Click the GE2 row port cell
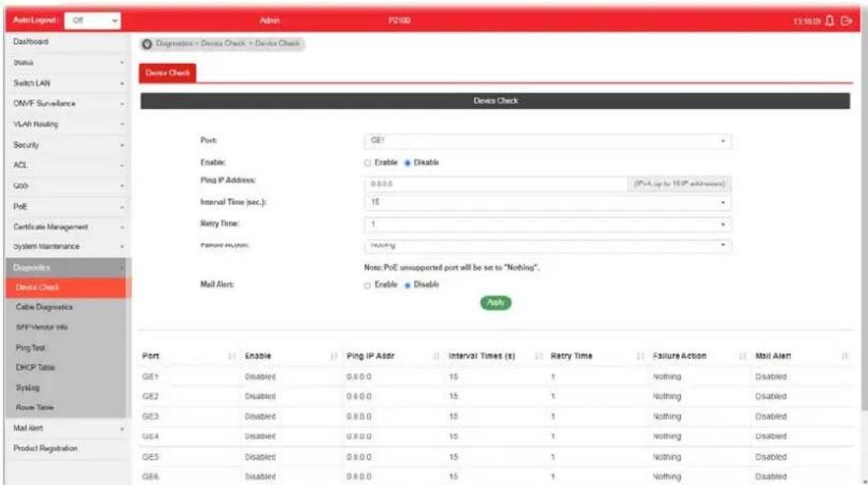This screenshot has width=868, height=485. [150, 396]
